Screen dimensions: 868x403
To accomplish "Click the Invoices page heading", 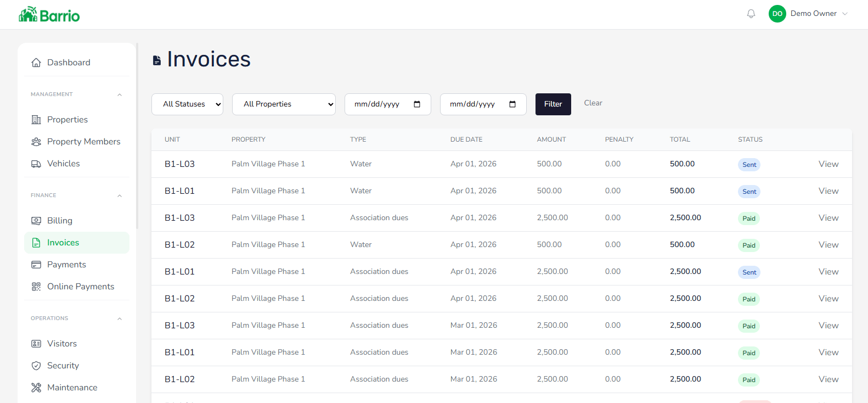I will [208, 59].
